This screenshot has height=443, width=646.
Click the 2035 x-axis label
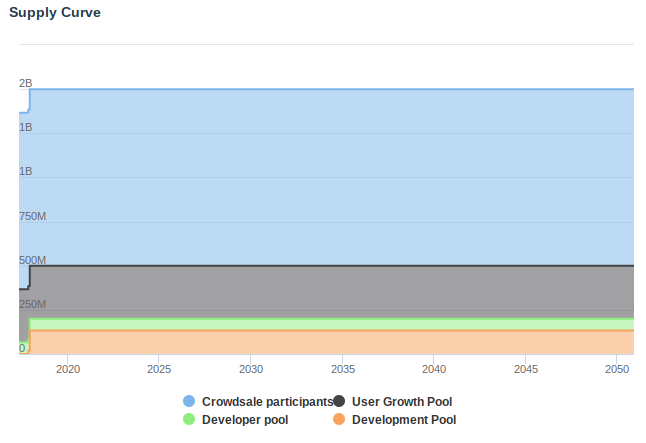tap(343, 369)
